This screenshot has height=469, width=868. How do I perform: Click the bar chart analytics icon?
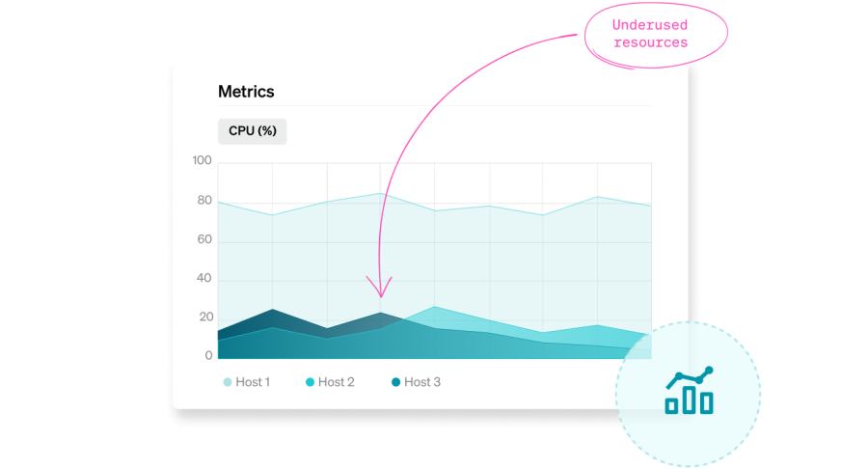(689, 391)
